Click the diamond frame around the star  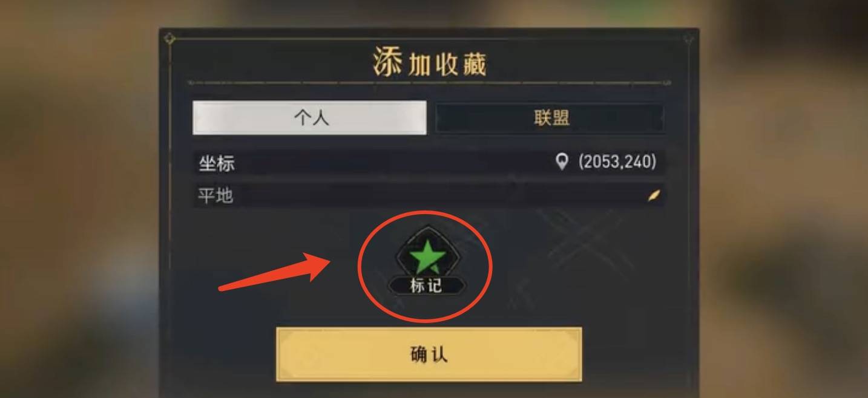tap(427, 255)
